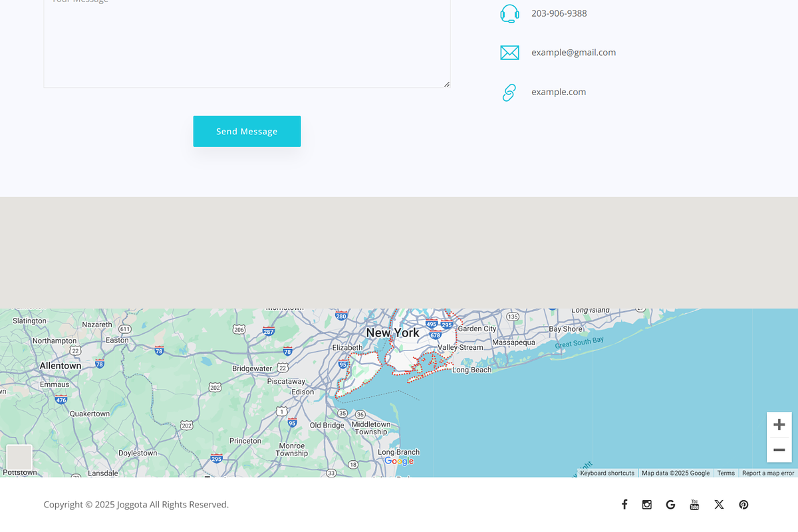Open the Facebook footer icon
Viewport: 798px width, 532px height.
coord(624,505)
